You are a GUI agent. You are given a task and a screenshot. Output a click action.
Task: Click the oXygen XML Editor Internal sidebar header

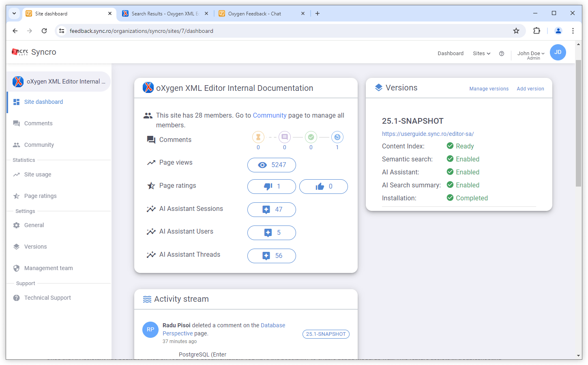(59, 82)
